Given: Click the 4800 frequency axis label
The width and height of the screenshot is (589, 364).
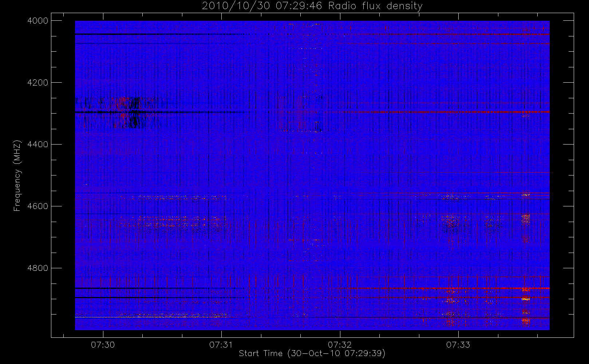Looking at the screenshot, I should 38,268.
